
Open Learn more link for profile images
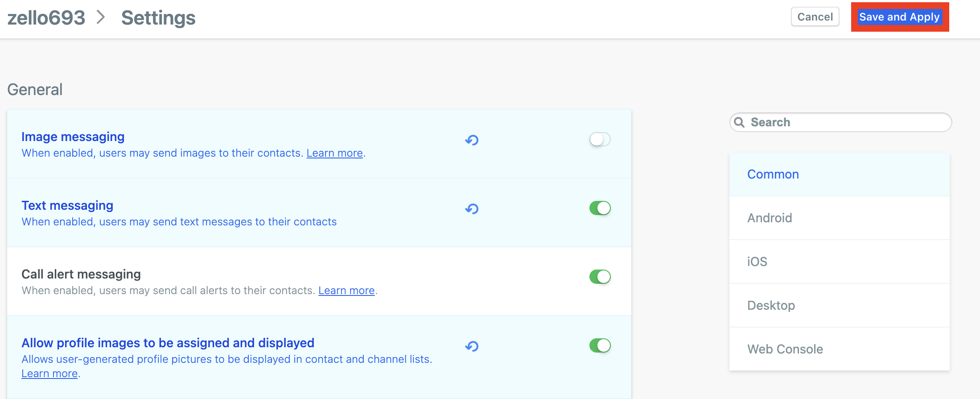coord(49,374)
